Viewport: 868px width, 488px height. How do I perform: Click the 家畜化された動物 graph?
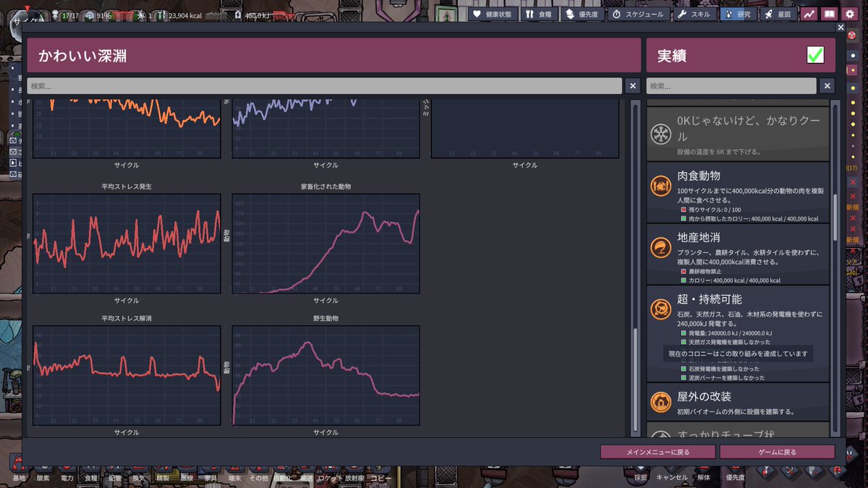[x=325, y=243]
